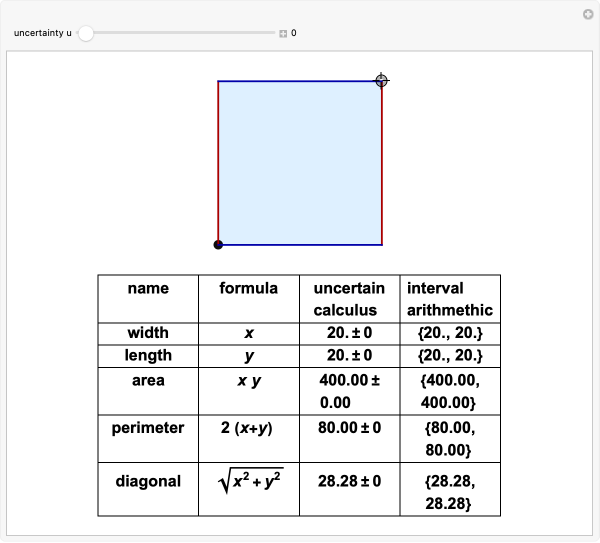This screenshot has height=543, width=600.
Task: Click the blue top edge of the square
Action: click(300, 81)
